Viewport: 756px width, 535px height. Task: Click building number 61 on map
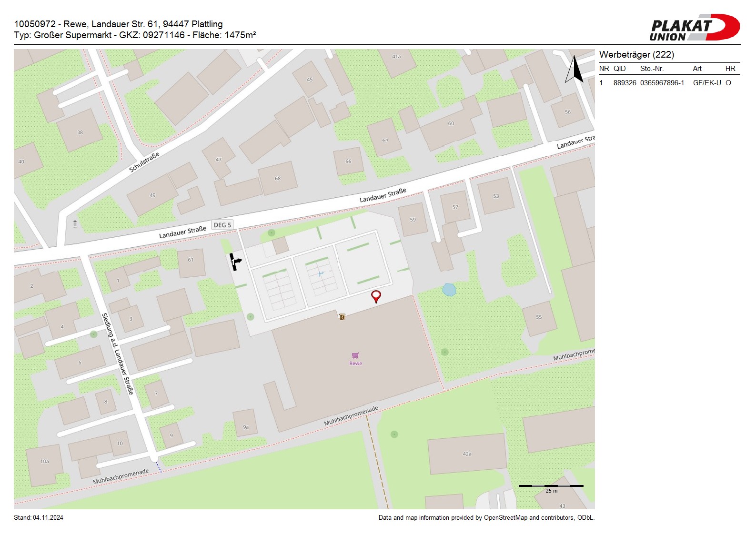point(191,260)
